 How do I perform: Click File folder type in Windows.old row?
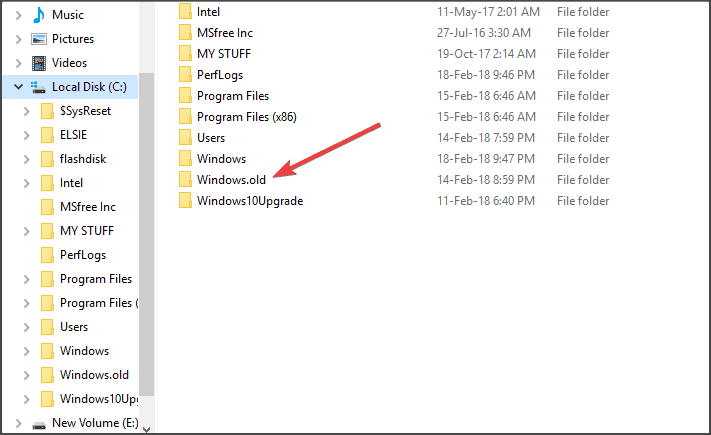pos(583,180)
